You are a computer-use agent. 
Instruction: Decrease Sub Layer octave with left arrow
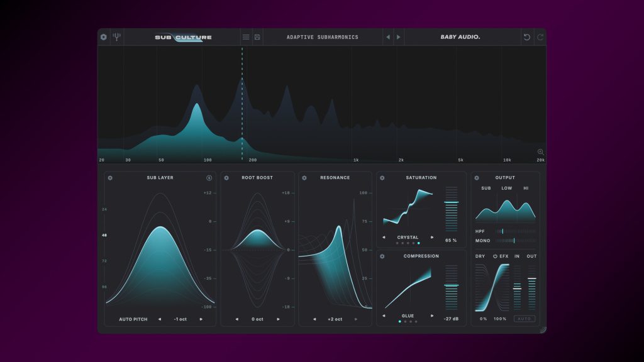159,319
